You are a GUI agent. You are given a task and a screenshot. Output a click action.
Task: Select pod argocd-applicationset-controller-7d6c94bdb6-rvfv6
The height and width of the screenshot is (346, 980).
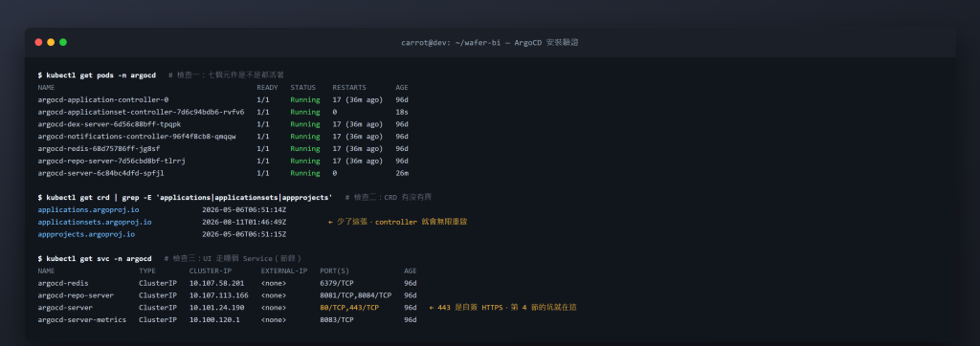[141, 112]
